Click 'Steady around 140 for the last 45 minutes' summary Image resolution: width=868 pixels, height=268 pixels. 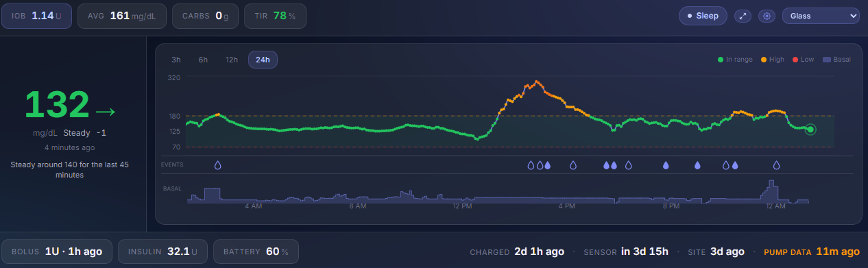point(70,170)
